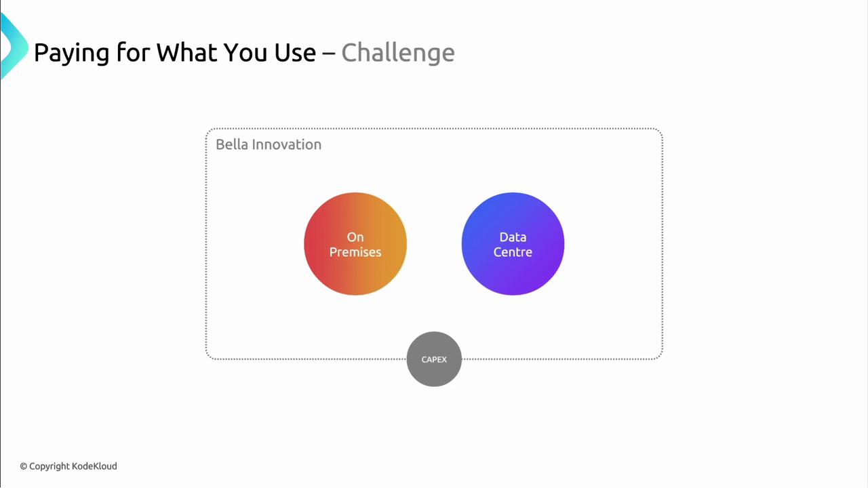The height and width of the screenshot is (488, 868).
Task: Click the word Copyright in footer
Action: 49,466
